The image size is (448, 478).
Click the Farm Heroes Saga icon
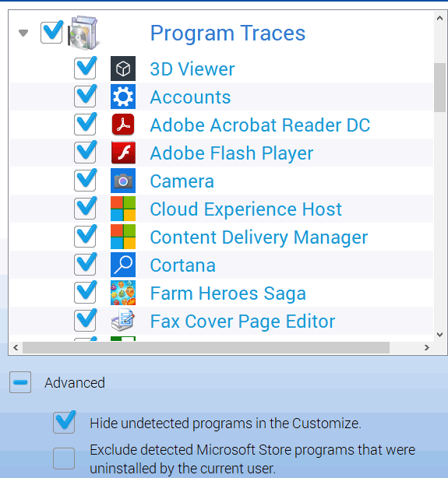123,293
